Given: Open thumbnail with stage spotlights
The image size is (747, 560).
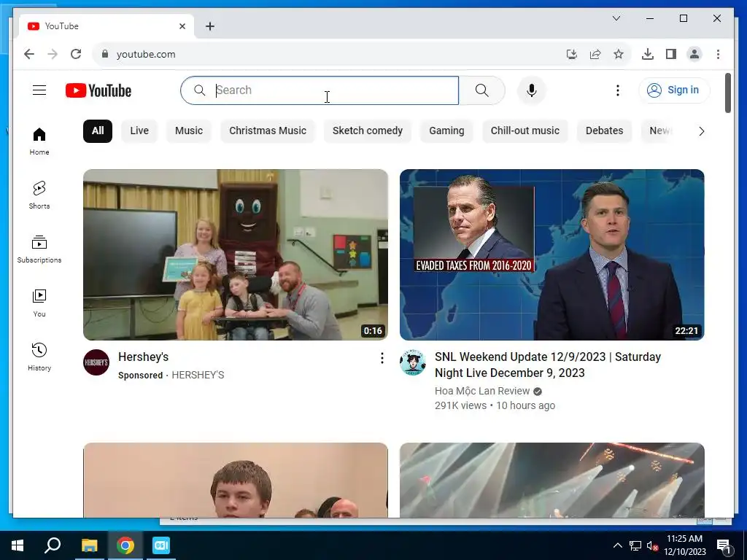Looking at the screenshot, I should 551,480.
